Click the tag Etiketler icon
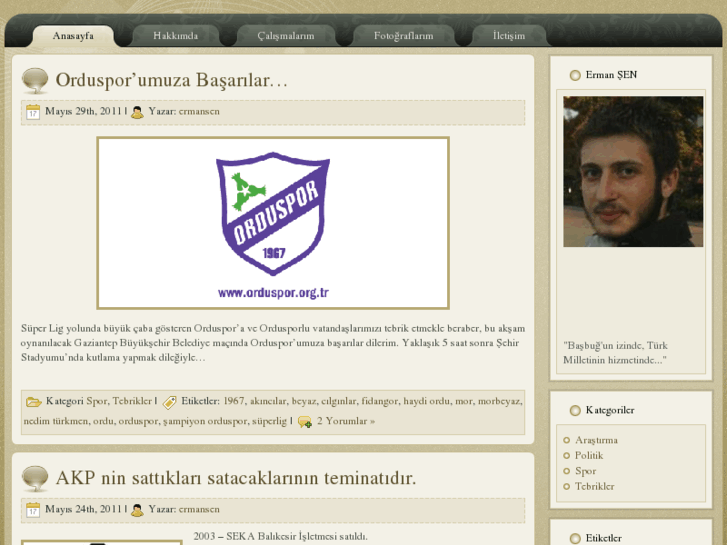This screenshot has height=545, width=727. [x=170, y=402]
